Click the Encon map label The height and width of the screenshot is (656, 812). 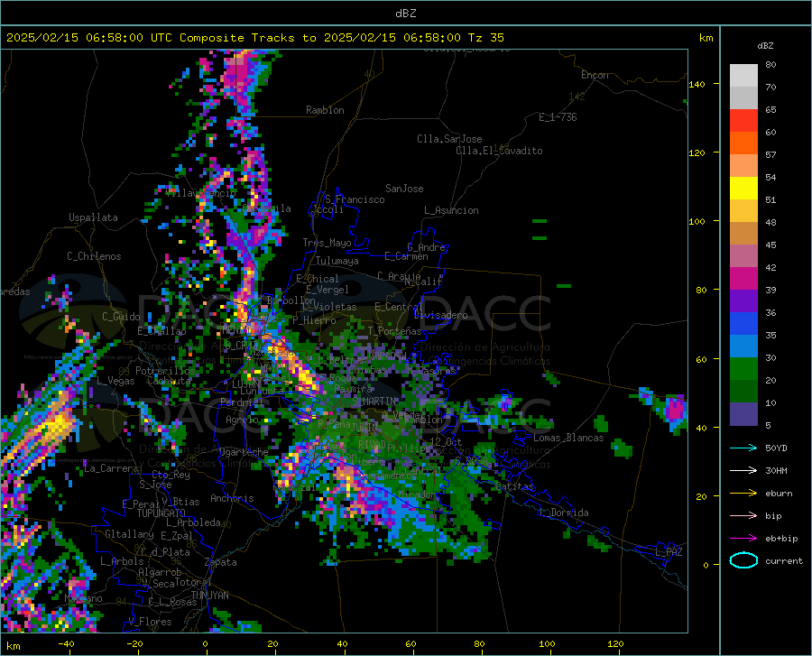click(595, 75)
